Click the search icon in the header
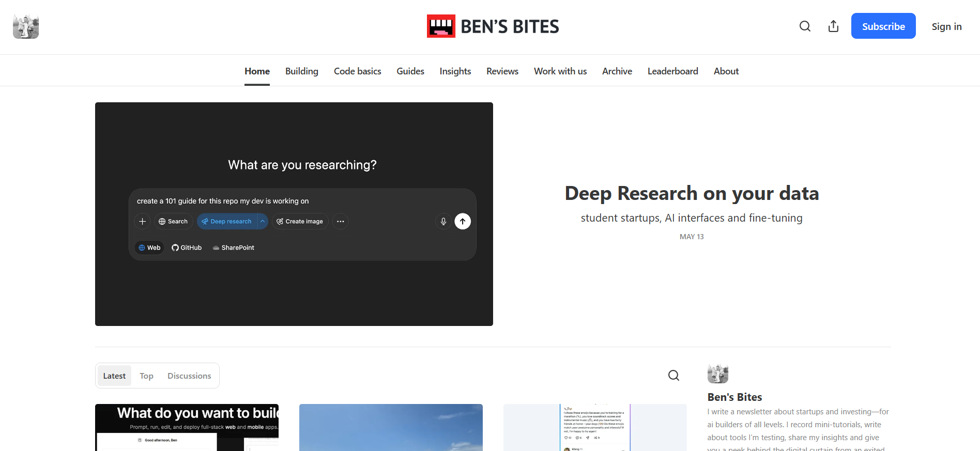Image resolution: width=980 pixels, height=451 pixels. point(805,26)
